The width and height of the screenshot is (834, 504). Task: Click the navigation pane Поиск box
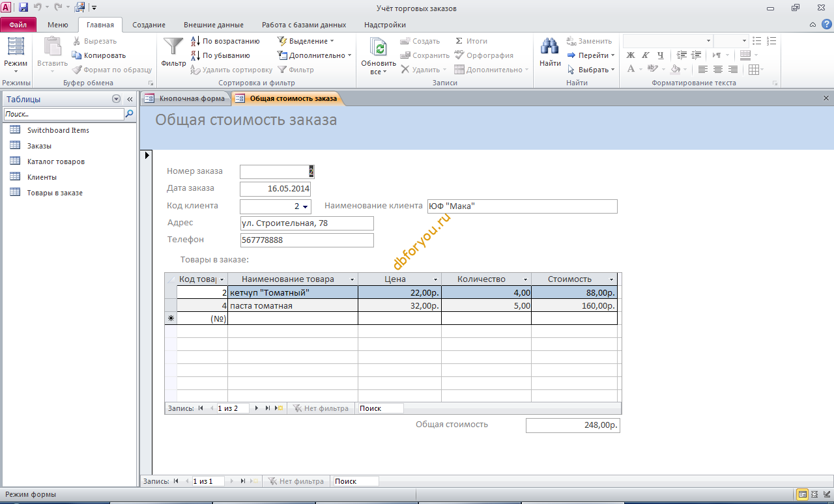(x=64, y=114)
